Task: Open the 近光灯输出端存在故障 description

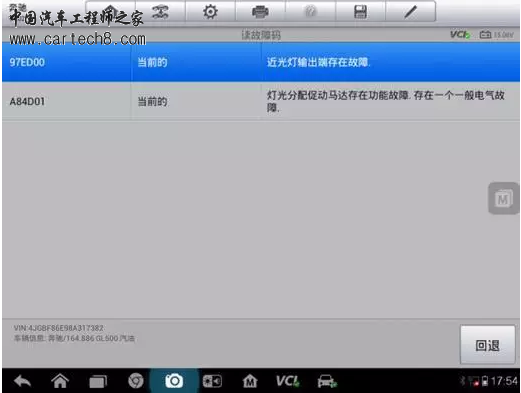Action: 318,62
